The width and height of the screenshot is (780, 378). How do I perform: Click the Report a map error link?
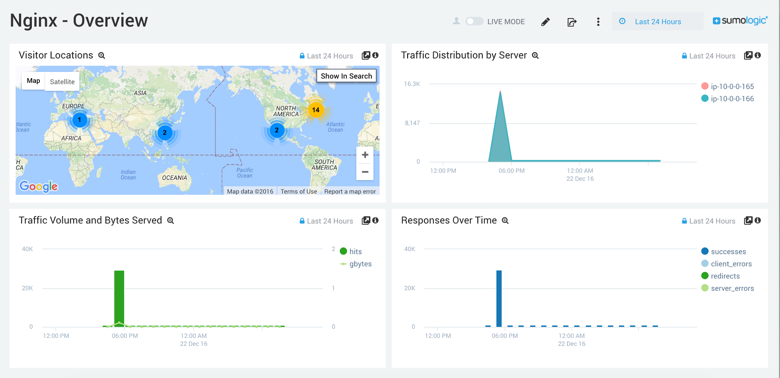351,191
